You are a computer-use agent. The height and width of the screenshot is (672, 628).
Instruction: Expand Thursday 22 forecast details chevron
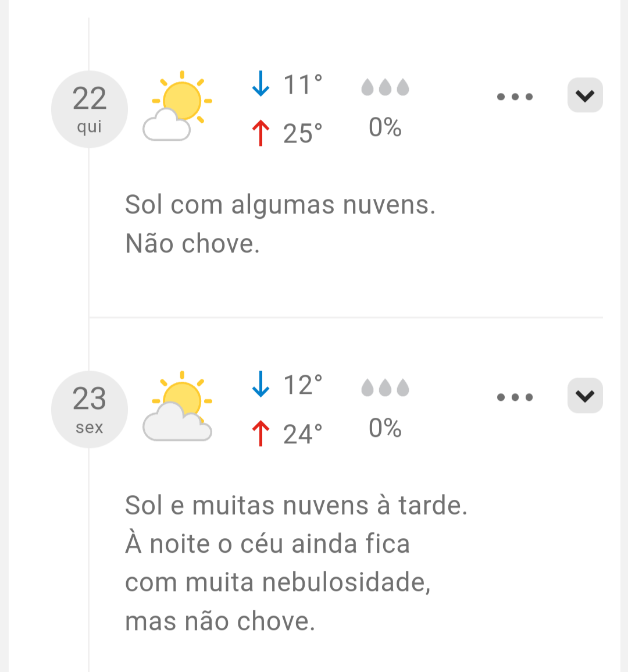(x=585, y=95)
